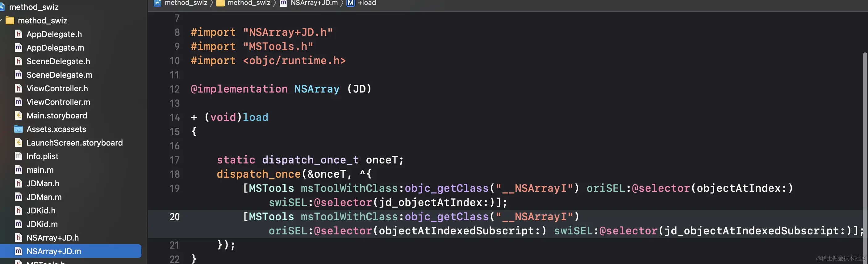This screenshot has height=264, width=868.
Task: Click the AppDelegate.h header file icon
Action: click(19, 34)
